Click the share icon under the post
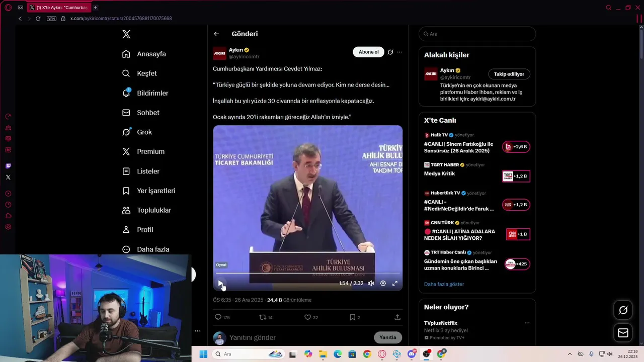644x362 pixels. pos(397,317)
